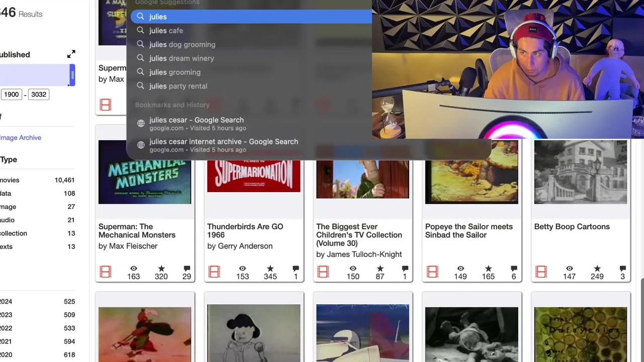Open The Biggest Ever Children's TV Collection title
The width and height of the screenshot is (644, 362).
(x=359, y=235)
